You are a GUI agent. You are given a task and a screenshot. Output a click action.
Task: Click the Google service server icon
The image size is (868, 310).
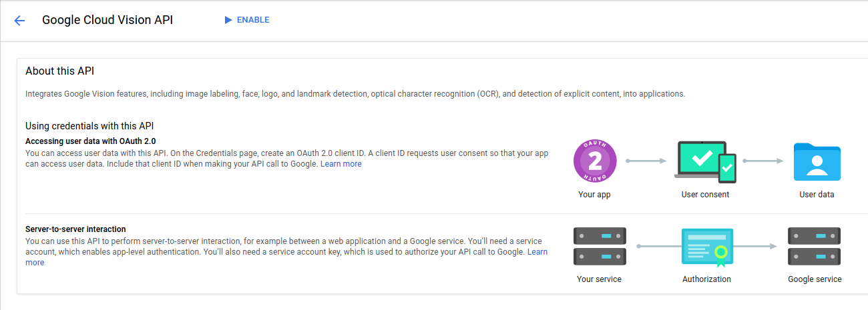coord(814,246)
